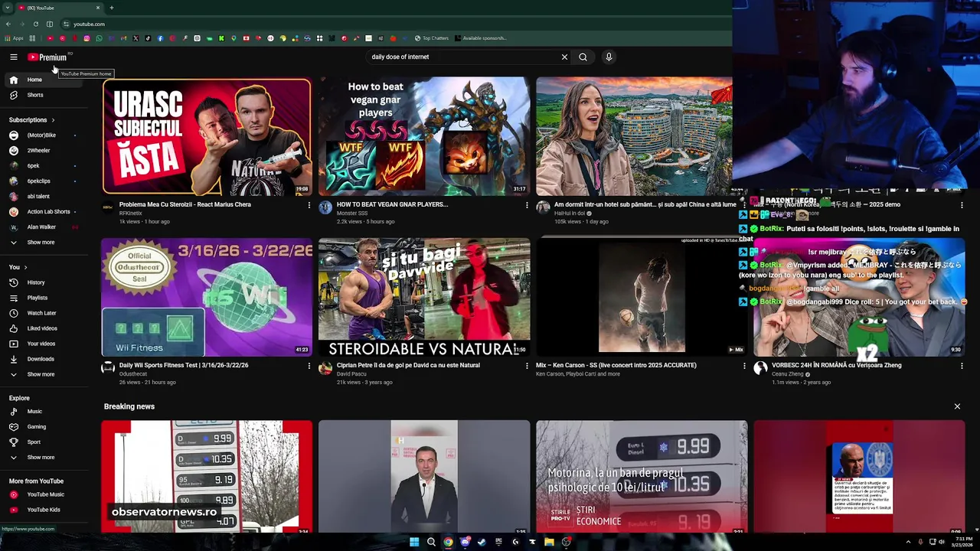980x551 pixels.
Task: Dismiss the Breaking news shelf
Action: pos(957,406)
